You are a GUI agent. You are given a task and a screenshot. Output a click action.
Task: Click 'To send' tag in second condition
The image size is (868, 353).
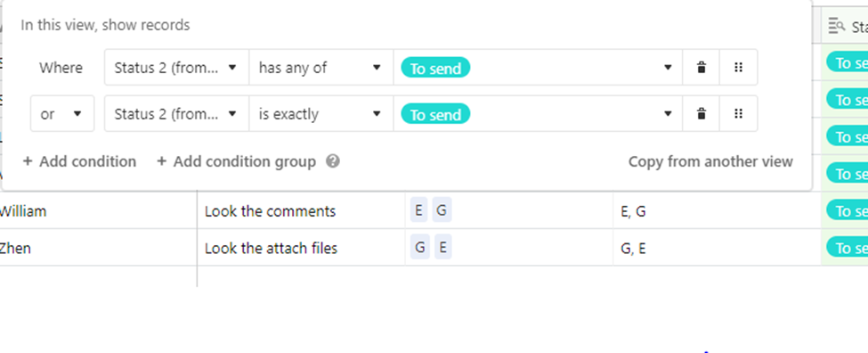(x=435, y=113)
